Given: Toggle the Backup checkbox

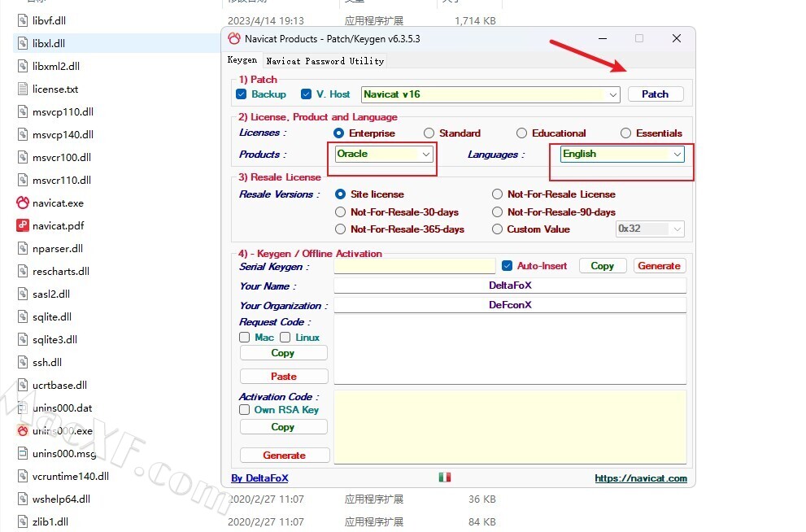Looking at the screenshot, I should [241, 94].
